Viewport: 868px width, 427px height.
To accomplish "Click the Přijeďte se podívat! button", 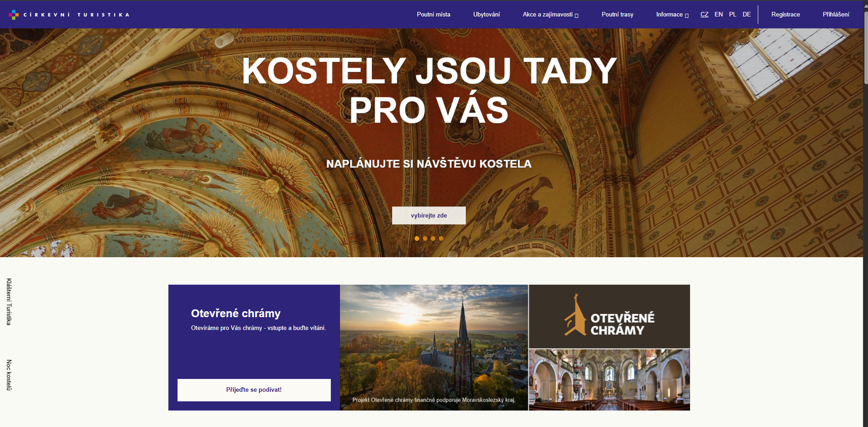I will click(x=254, y=390).
